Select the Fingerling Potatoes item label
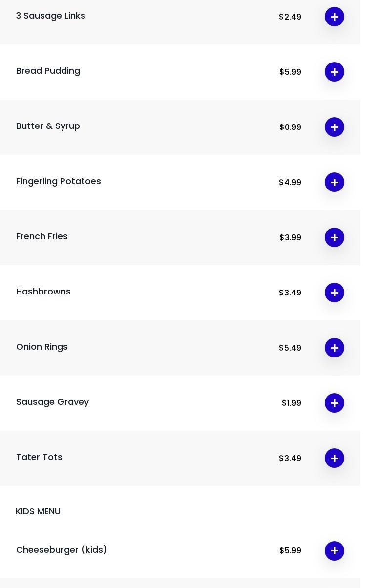The height and width of the screenshot is (588, 376). click(59, 181)
